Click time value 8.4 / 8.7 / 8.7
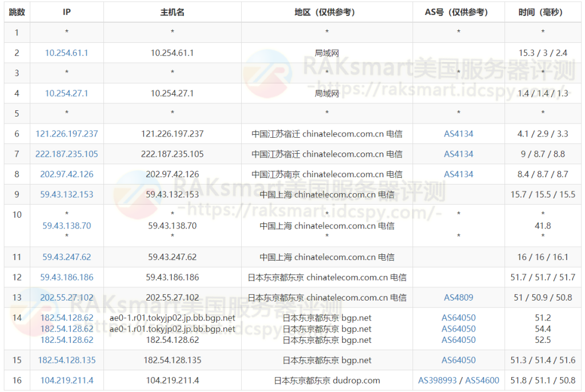 pyautogui.click(x=543, y=174)
